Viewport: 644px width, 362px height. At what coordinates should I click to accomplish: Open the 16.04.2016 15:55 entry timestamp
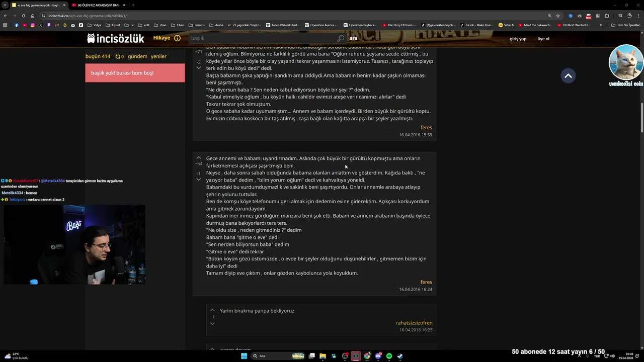click(416, 135)
